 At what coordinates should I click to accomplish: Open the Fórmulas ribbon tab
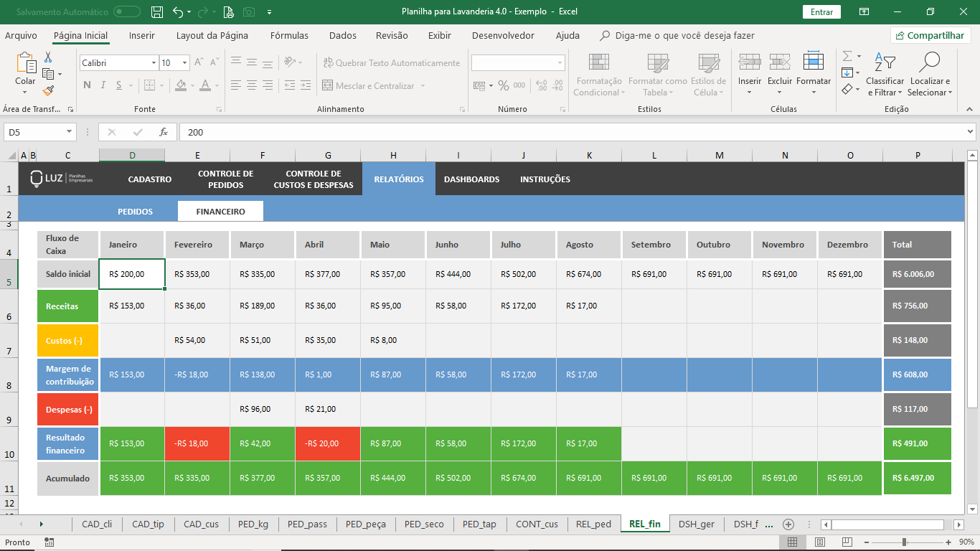289,35
